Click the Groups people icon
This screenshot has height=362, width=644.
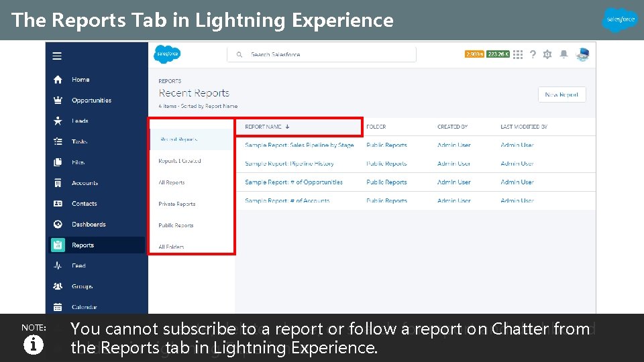(x=58, y=286)
